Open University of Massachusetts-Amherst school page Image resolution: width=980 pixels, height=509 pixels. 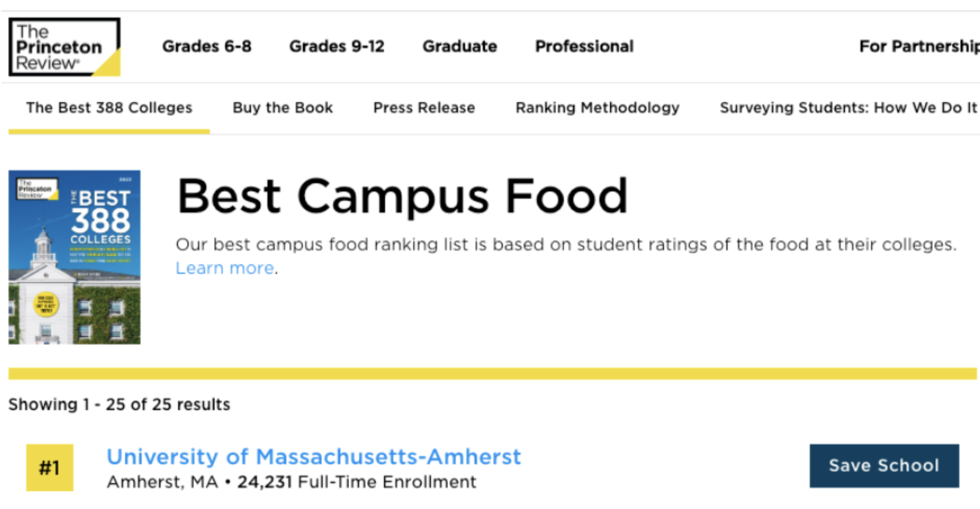point(314,457)
